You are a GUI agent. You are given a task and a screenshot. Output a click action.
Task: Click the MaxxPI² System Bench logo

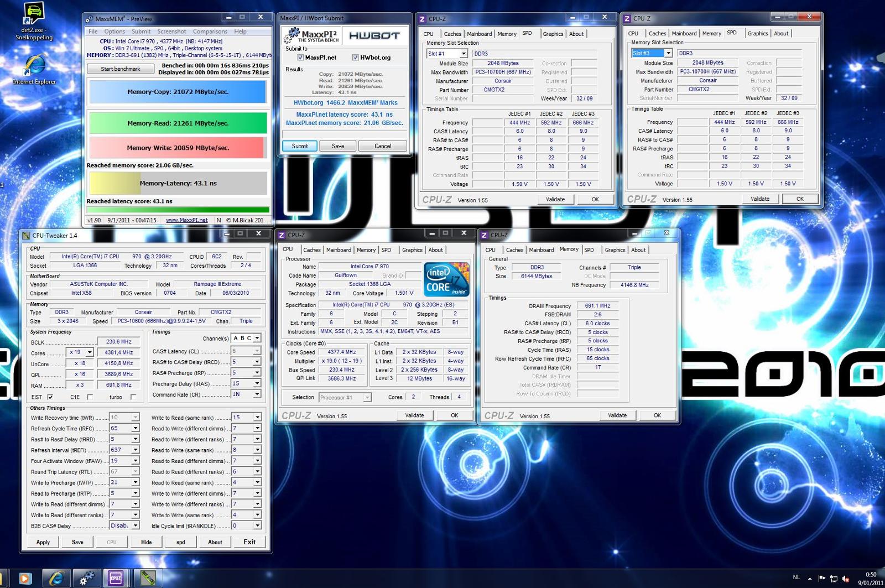point(311,37)
